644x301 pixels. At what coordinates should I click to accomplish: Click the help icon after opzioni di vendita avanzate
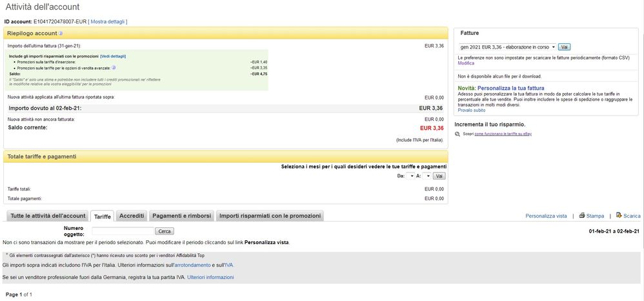pyautogui.click(x=114, y=67)
